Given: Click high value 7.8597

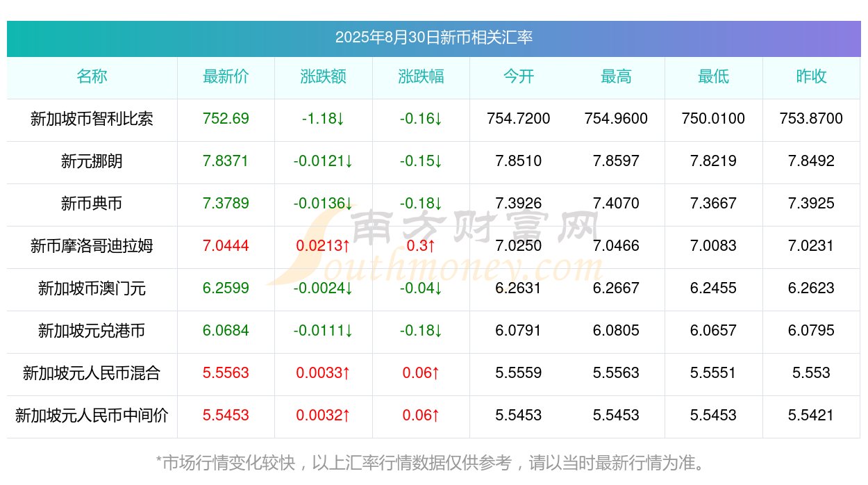Looking at the screenshot, I should 616,161.
